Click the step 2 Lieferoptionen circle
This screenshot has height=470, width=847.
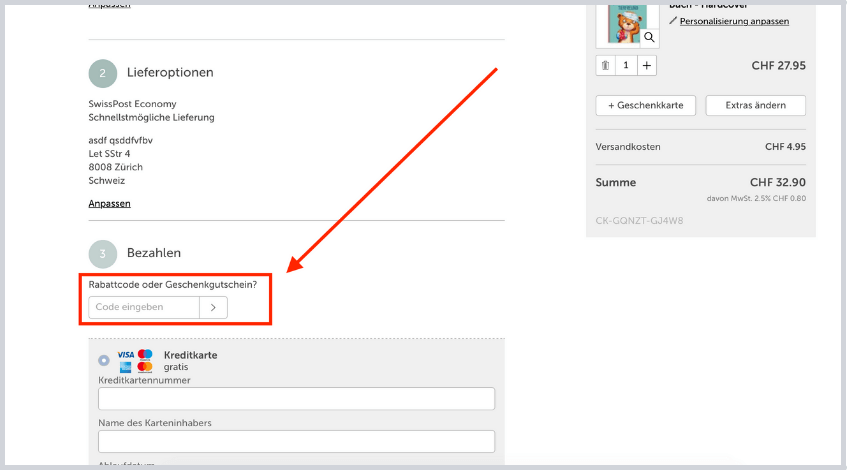[x=102, y=73]
